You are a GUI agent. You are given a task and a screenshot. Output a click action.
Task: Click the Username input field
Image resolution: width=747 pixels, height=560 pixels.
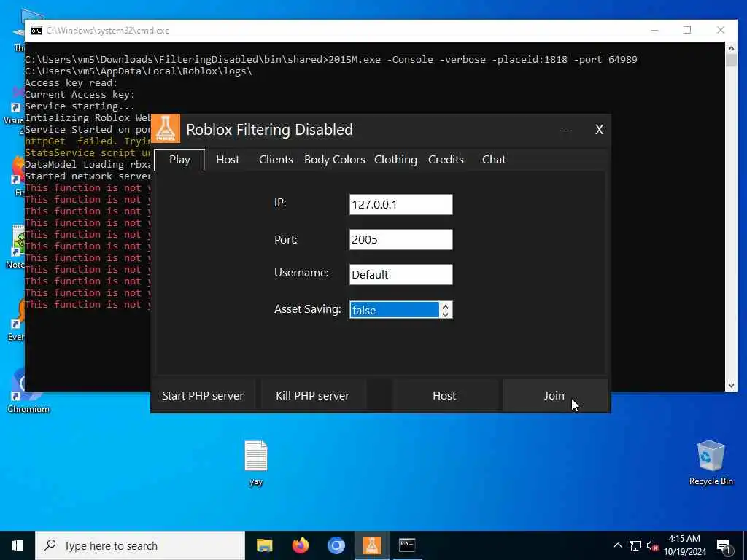[x=400, y=274]
